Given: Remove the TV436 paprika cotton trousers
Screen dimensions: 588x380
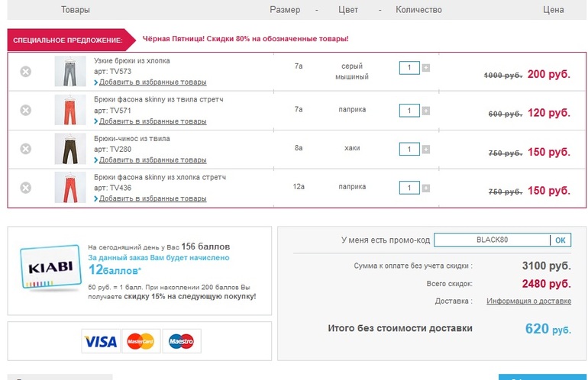Looking at the screenshot, I should pyautogui.click(x=25, y=188).
